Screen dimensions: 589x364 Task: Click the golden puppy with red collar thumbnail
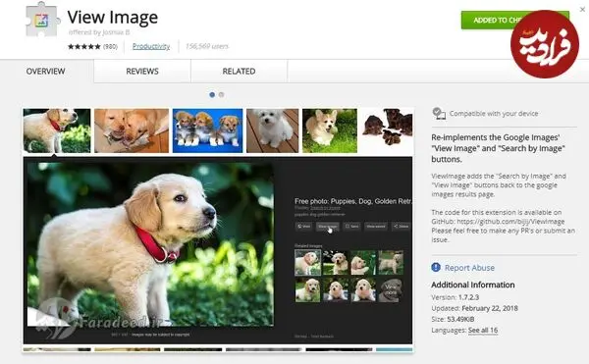point(57,130)
